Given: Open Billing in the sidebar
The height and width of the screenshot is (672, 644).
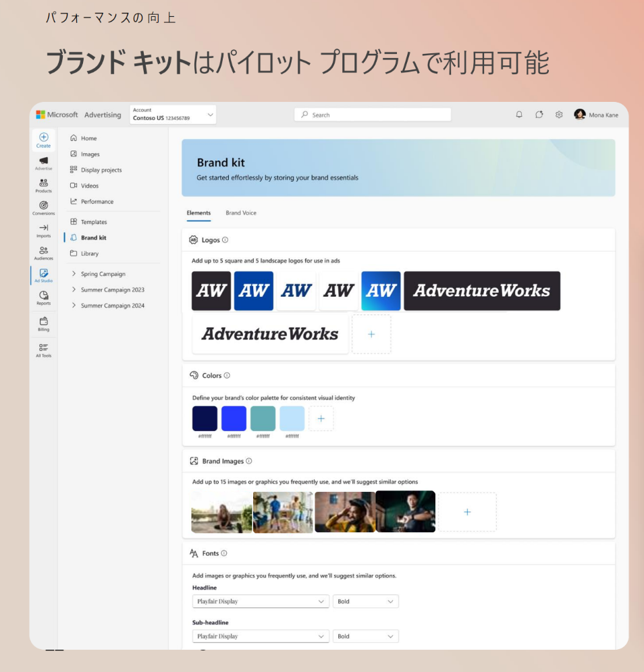Looking at the screenshot, I should 44,324.
